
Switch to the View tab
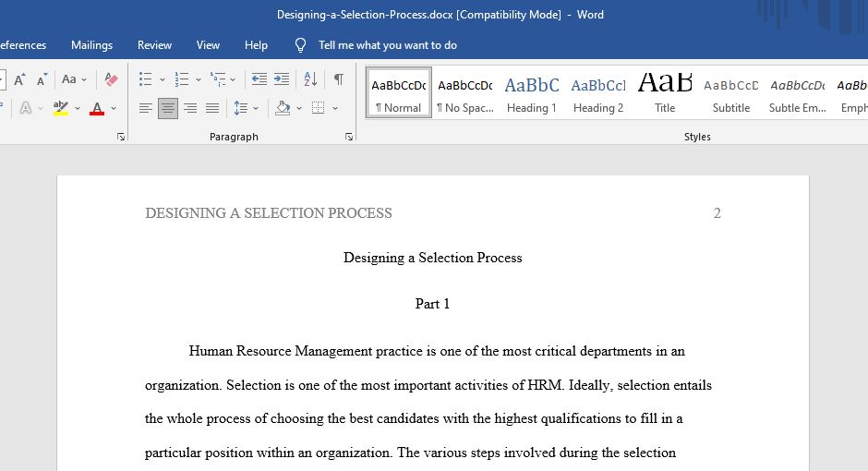(x=208, y=45)
